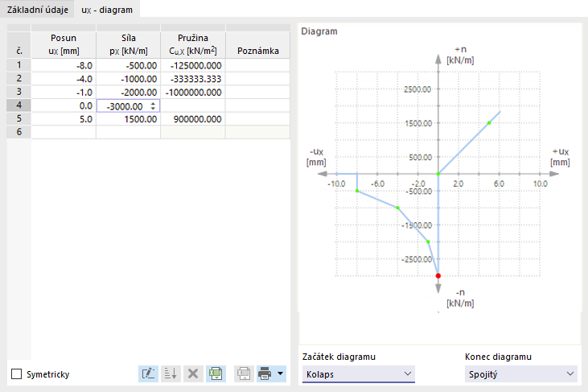Select row header number 1
Viewport: 588px width, 392px height.
[x=19, y=65]
